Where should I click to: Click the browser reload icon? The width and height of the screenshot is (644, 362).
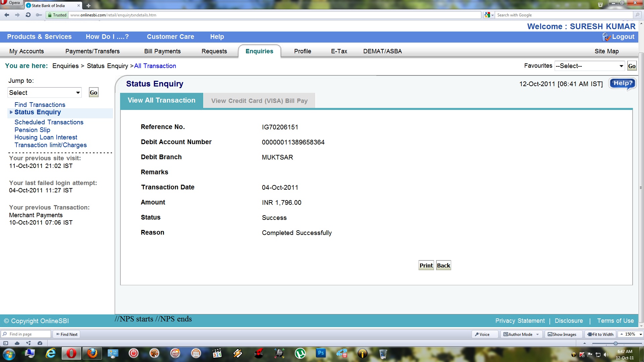pyautogui.click(x=28, y=15)
